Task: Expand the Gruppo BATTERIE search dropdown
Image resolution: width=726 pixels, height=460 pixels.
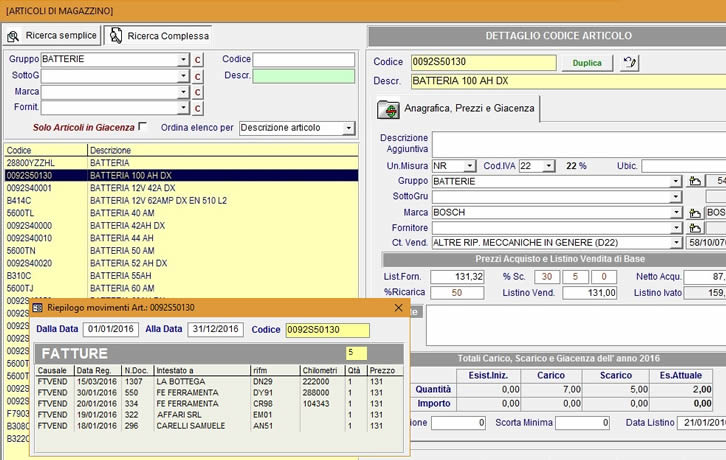Action: tap(183, 60)
